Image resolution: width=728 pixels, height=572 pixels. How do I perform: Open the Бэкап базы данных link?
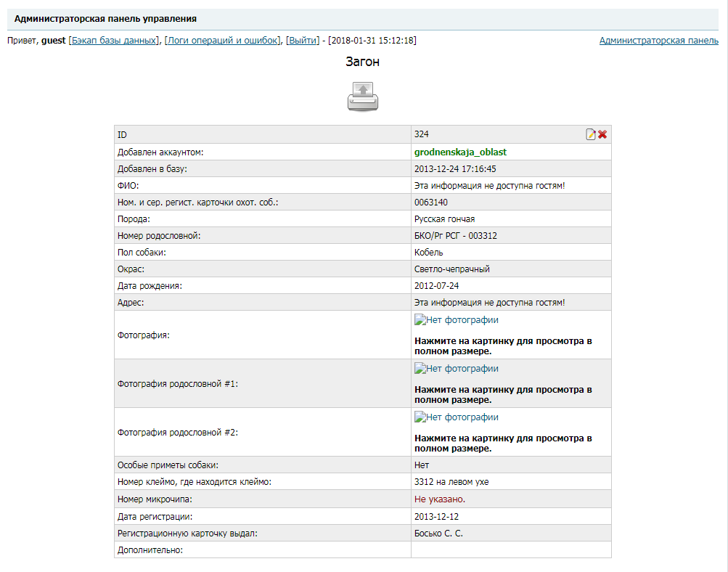[x=114, y=41]
